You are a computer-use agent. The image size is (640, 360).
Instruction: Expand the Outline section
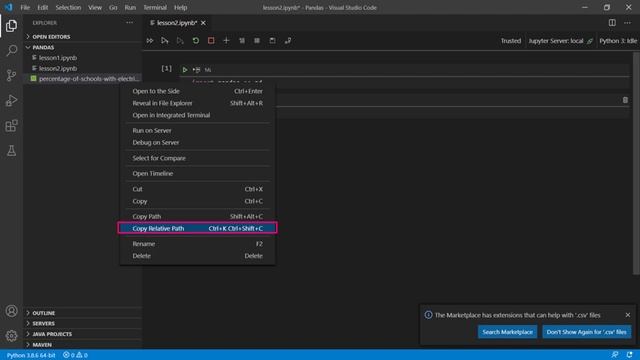pyautogui.click(x=82, y=313)
